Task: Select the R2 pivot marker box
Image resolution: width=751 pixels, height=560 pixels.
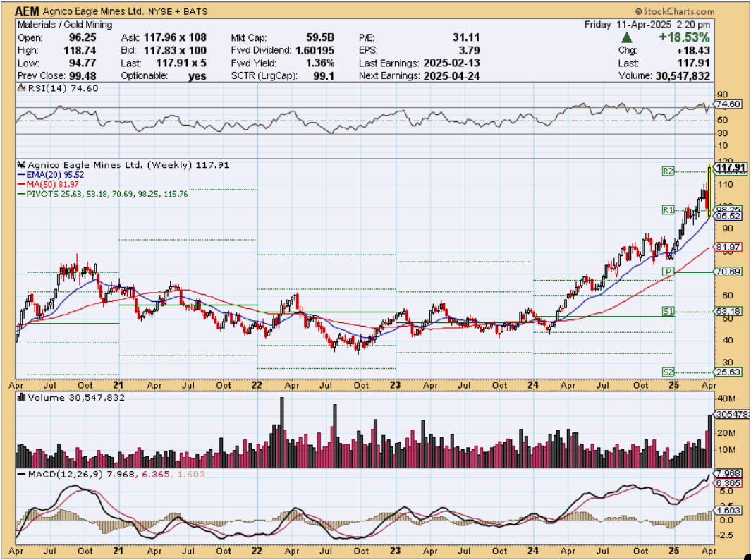Action: point(668,171)
